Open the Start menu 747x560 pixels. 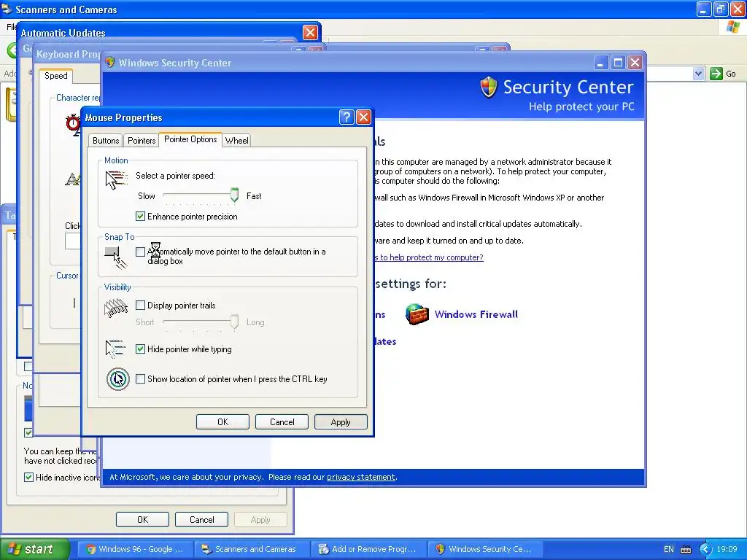coord(35,549)
